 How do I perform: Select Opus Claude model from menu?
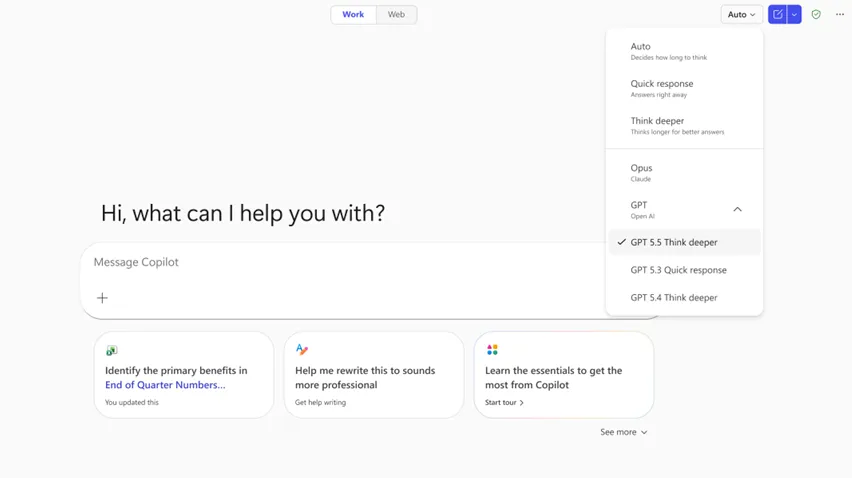click(x=642, y=172)
